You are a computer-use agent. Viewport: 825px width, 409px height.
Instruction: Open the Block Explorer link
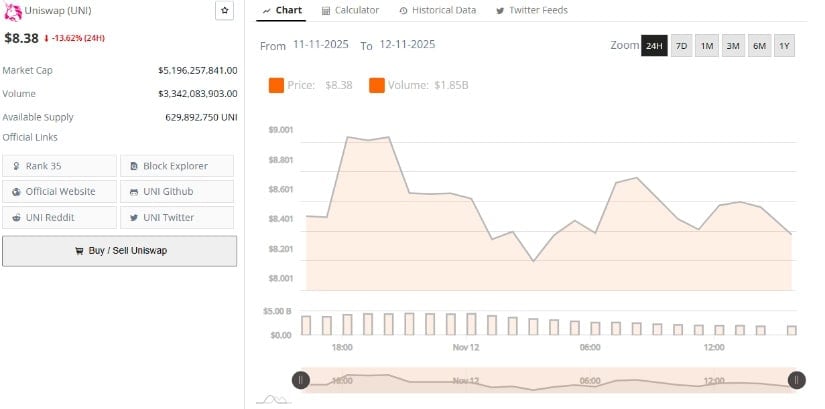coord(177,166)
